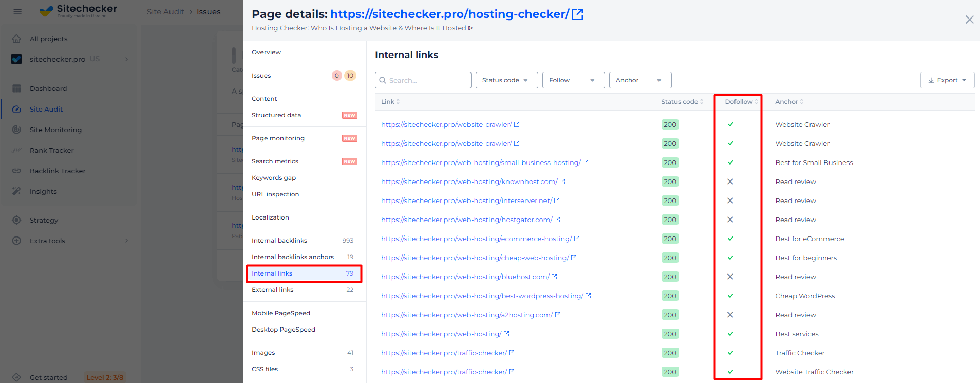Open the Status code filter dropdown
This screenshot has width=980, height=383.
coord(506,80)
